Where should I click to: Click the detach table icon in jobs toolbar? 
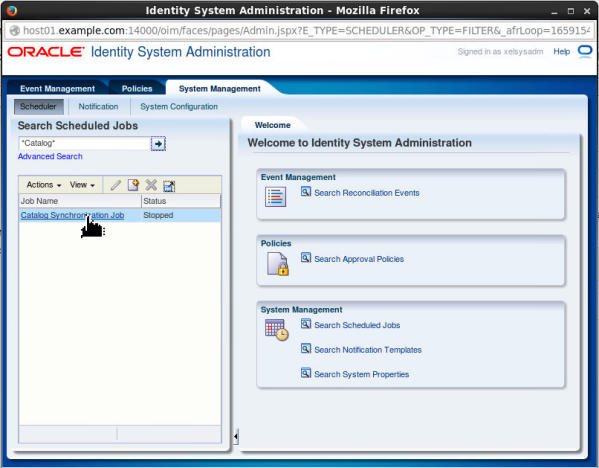pos(169,186)
